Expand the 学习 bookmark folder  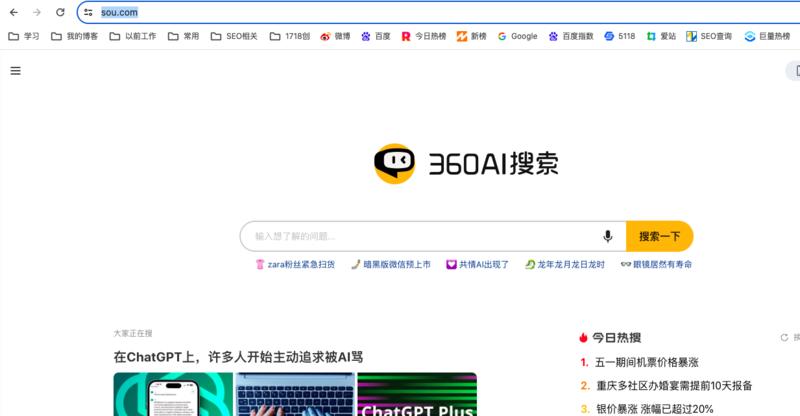pos(24,36)
